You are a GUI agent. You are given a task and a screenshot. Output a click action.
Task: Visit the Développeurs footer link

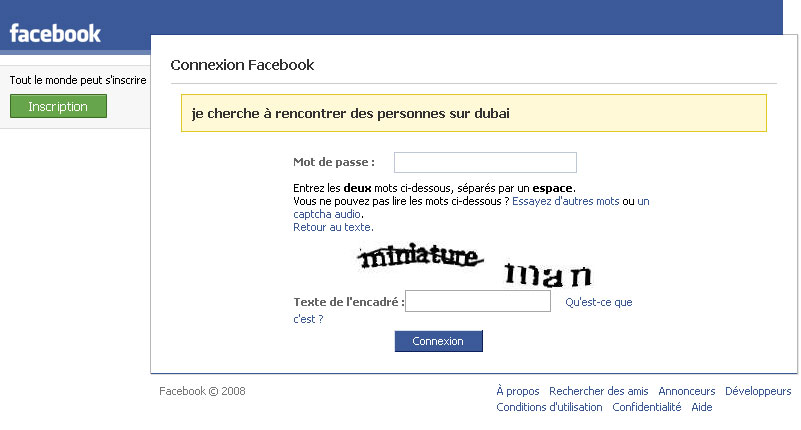758,391
